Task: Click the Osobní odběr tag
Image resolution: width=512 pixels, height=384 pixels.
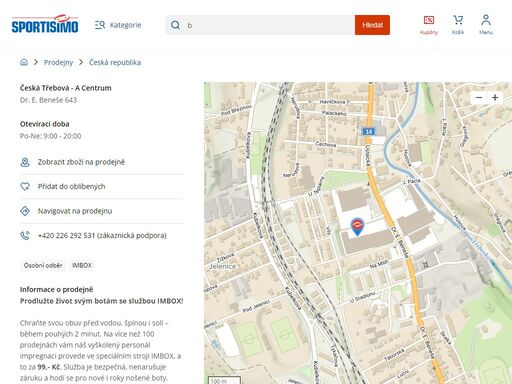Action: click(x=43, y=265)
